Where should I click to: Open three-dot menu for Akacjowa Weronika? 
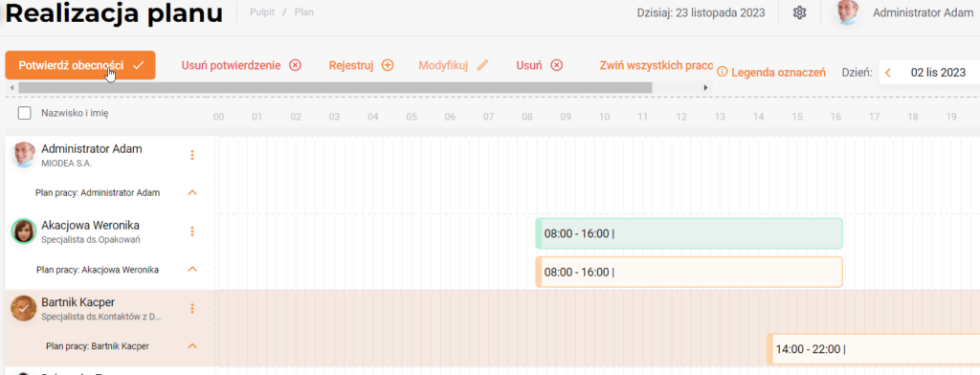click(x=192, y=232)
